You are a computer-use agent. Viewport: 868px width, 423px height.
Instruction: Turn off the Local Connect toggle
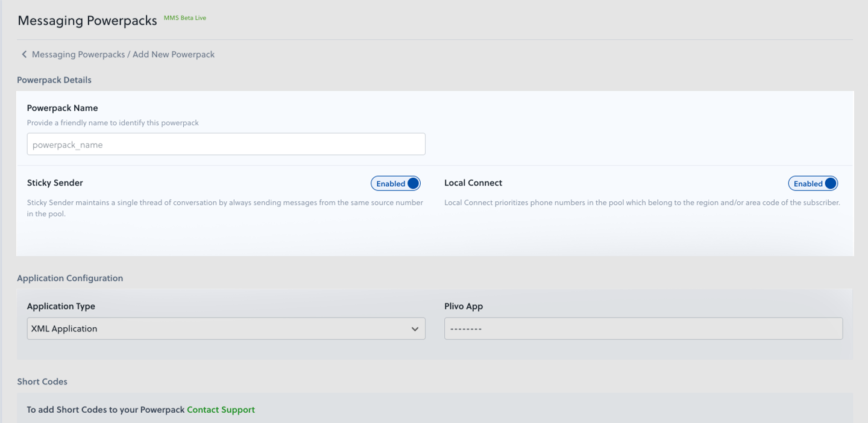[813, 184]
